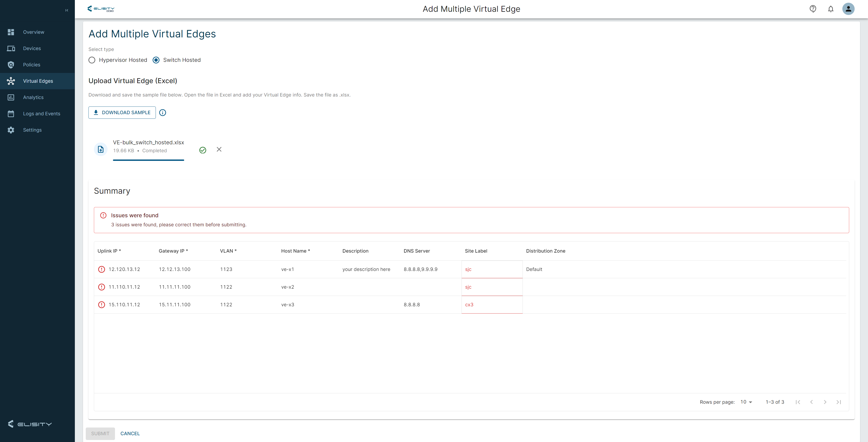Open Devices in the sidebar
This screenshot has height=442, width=868.
point(32,48)
